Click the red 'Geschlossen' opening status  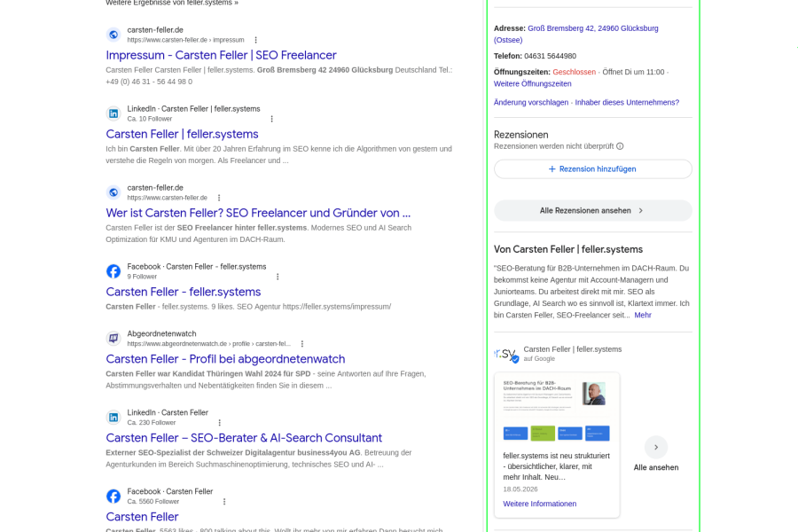574,73
